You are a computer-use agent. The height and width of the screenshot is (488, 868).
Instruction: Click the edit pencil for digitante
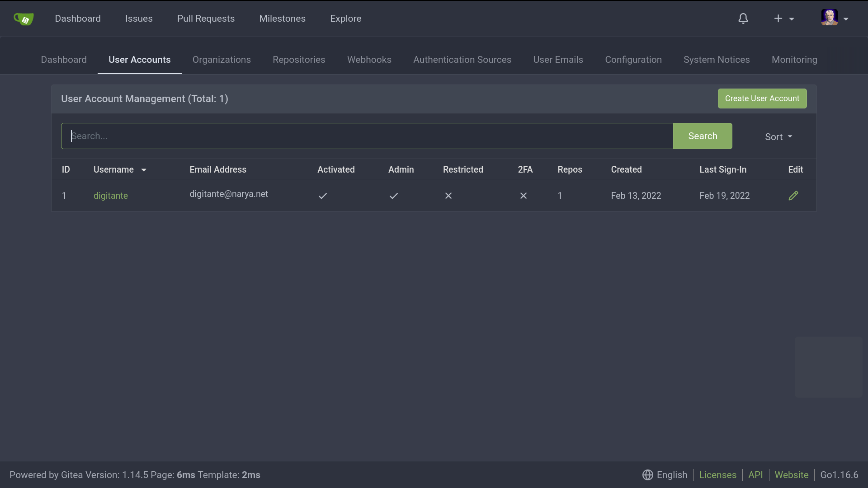click(793, 196)
